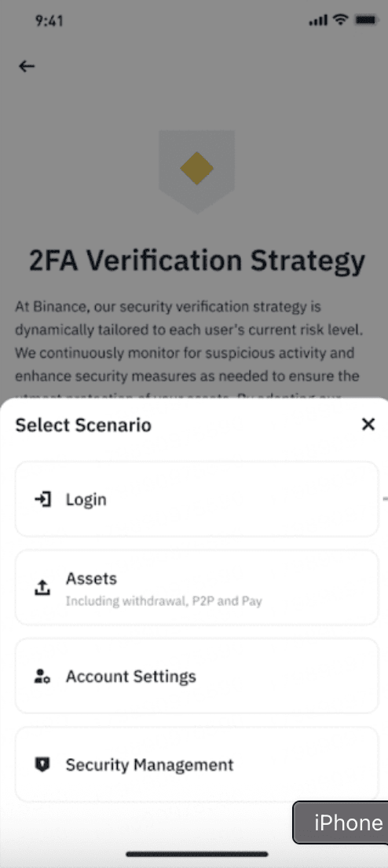This screenshot has width=388, height=868.
Task: Tap the back arrow icon
Action: click(x=27, y=67)
